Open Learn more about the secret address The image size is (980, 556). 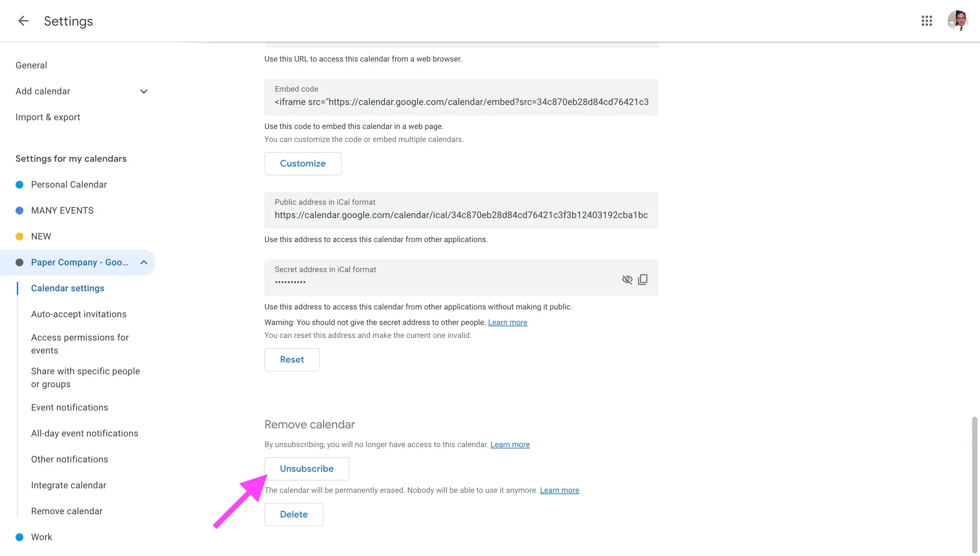tap(507, 322)
